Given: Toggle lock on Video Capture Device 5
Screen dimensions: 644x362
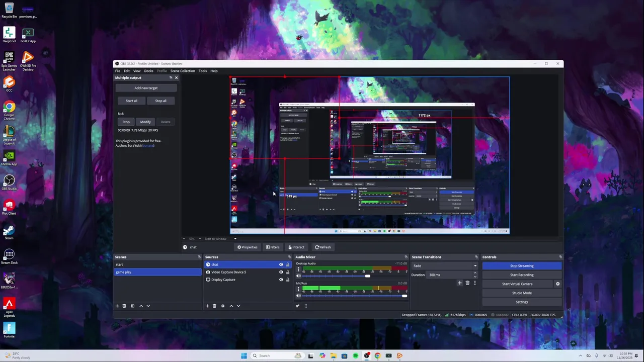Looking at the screenshot, I should (288, 272).
